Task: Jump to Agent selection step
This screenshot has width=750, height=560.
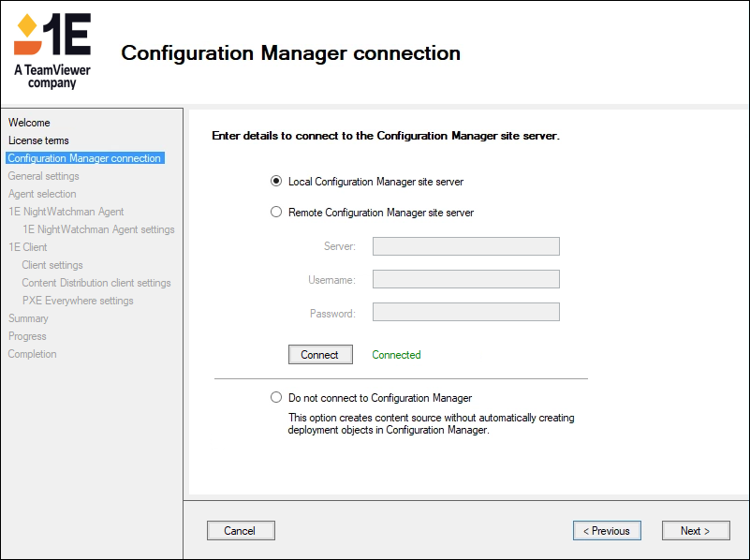Action: pyautogui.click(x=42, y=194)
